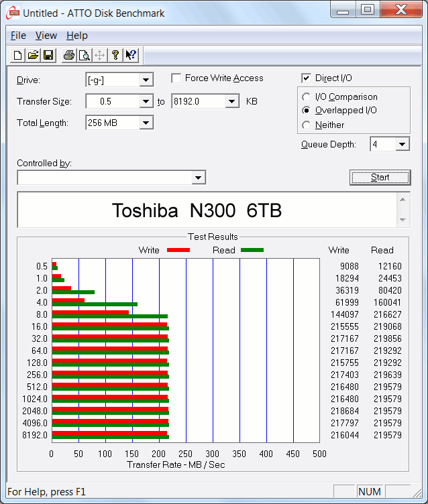Minimize the ATTO Disk Benchmark window
Image resolution: width=428 pixels, height=504 pixels.
coord(343,9)
